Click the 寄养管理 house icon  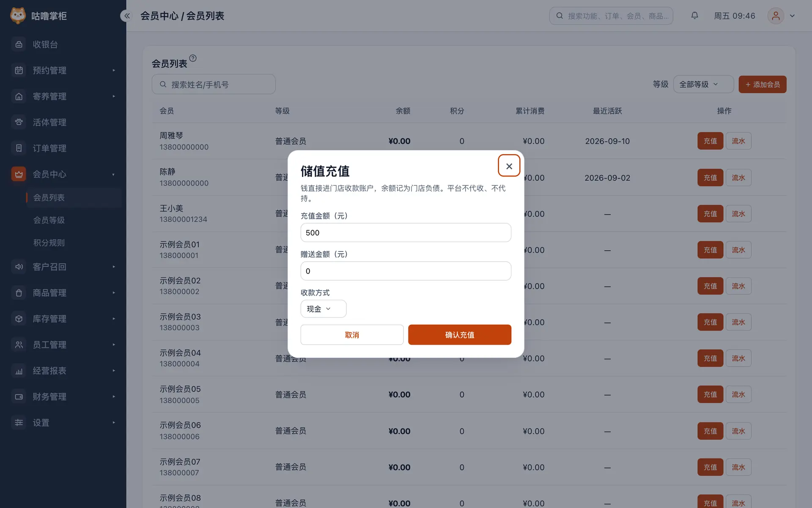pos(19,97)
